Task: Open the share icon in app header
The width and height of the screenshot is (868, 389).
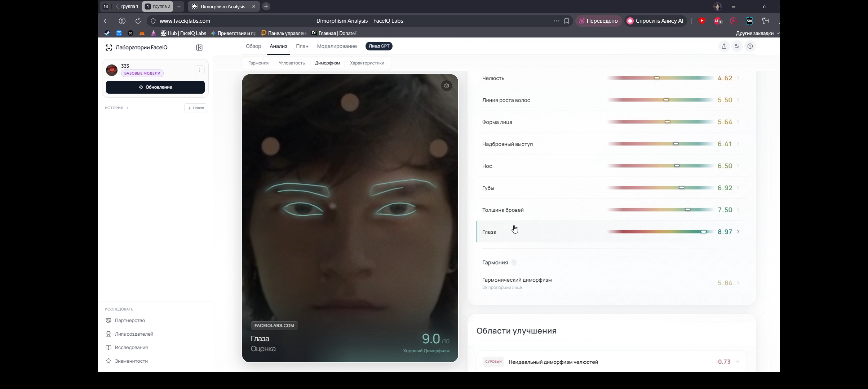Action: pos(724,46)
